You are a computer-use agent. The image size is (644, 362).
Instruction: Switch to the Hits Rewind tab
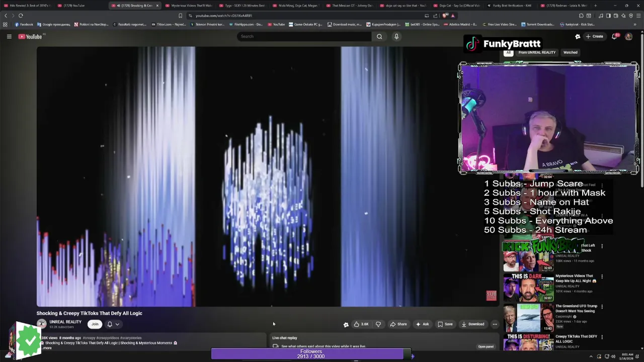28,6
